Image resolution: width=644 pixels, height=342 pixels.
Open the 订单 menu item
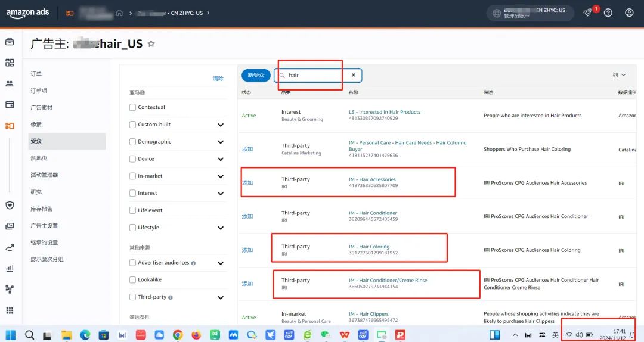(36, 74)
